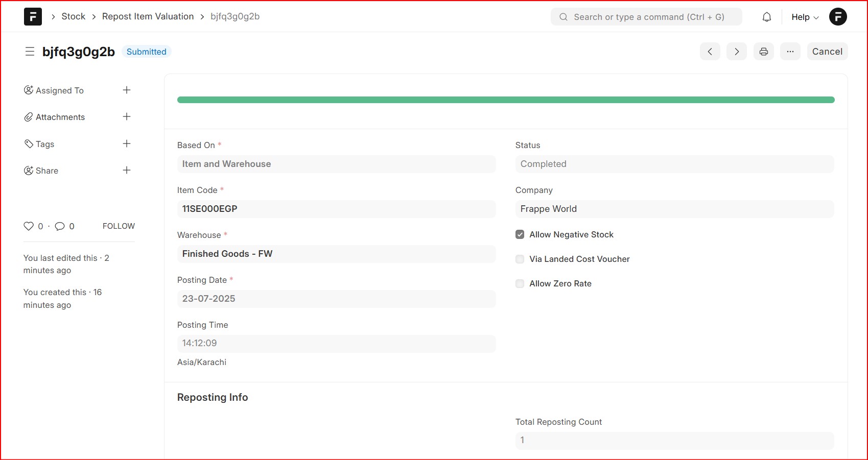868x460 pixels.
Task: Click the Assigned To sidebar label
Action: 60,90
